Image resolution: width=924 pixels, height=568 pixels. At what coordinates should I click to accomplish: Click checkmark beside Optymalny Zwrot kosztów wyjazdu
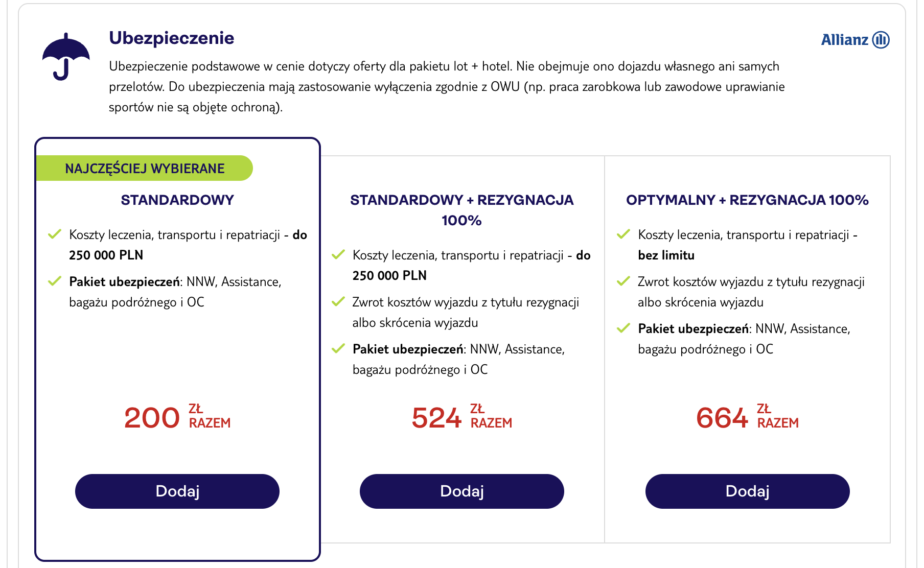point(623,281)
